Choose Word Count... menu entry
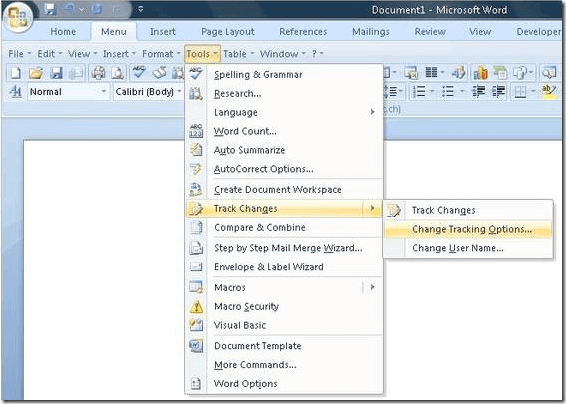 [284, 131]
